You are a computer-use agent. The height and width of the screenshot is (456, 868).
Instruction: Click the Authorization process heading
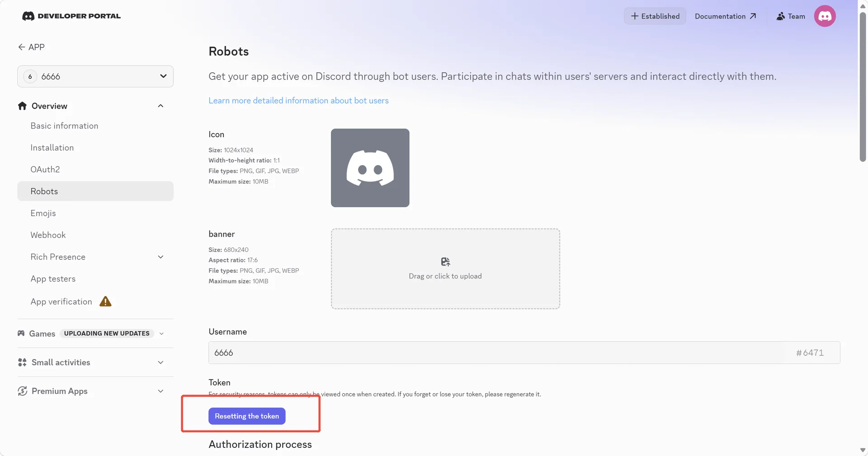tap(260, 444)
